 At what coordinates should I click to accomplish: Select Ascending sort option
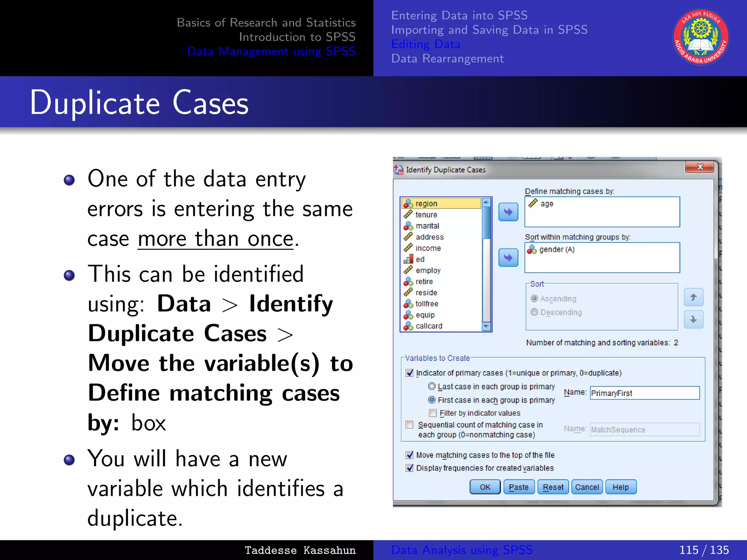(x=534, y=299)
